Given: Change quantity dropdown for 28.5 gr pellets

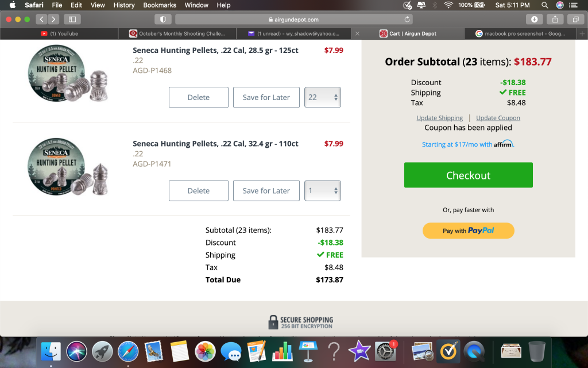Looking at the screenshot, I should point(323,97).
